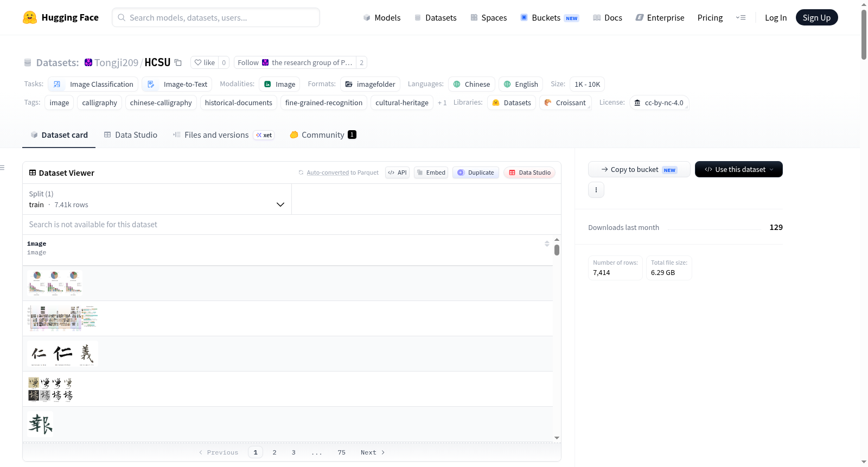This screenshot has height=467, width=868.
Task: Switch to the Community tab
Action: [x=323, y=135]
